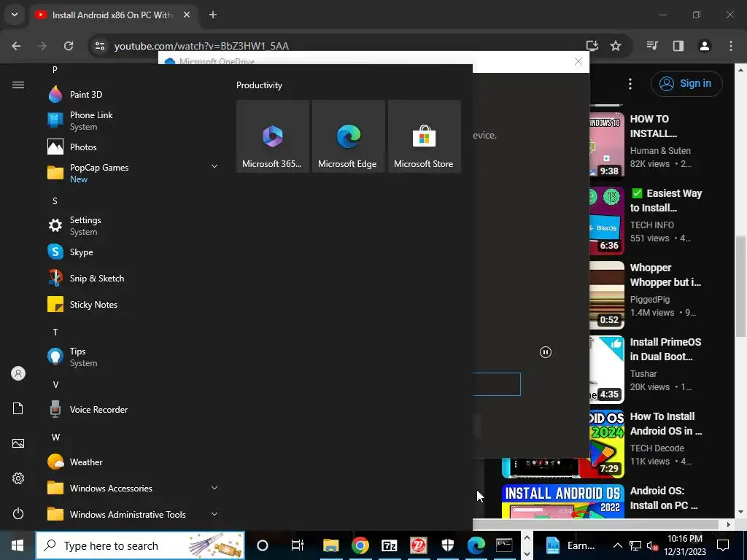
Task: Open the Microsoft Edge tile
Action: click(348, 136)
